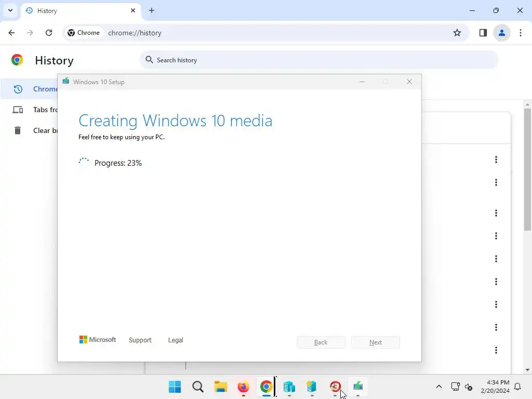Open more actions for third history entry
Image resolution: width=532 pixels, height=399 pixels.
(x=496, y=213)
